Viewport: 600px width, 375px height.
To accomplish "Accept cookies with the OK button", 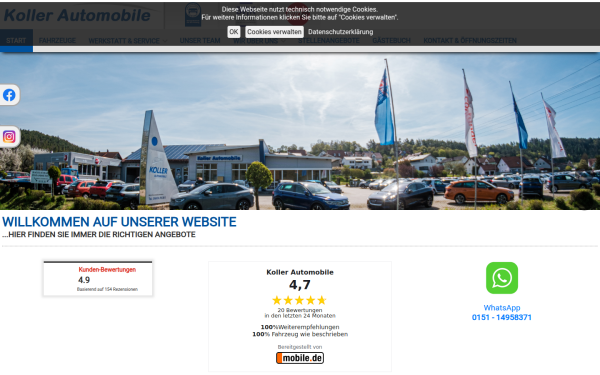I will pos(233,32).
